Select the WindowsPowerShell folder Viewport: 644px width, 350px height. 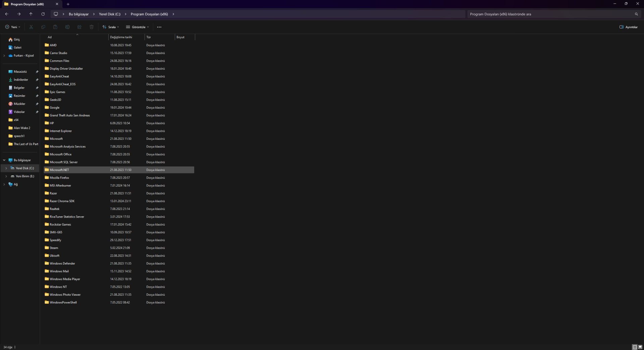[x=119, y=302]
